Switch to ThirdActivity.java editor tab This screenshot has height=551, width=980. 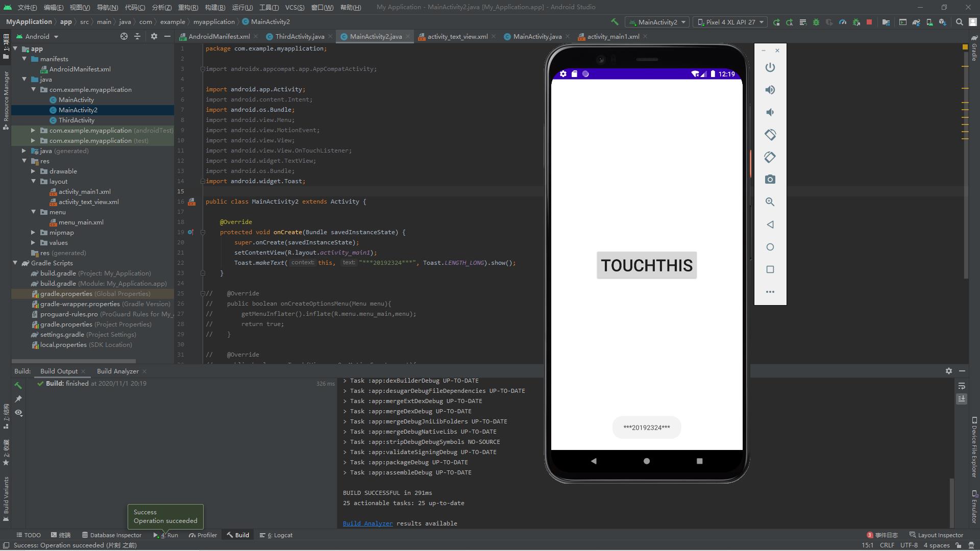tap(300, 36)
